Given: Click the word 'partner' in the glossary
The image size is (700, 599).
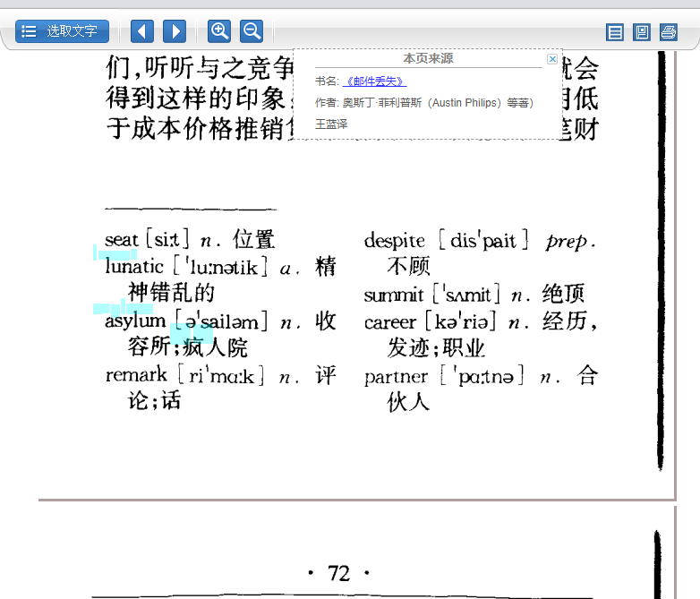Looking at the screenshot, I should tap(396, 378).
